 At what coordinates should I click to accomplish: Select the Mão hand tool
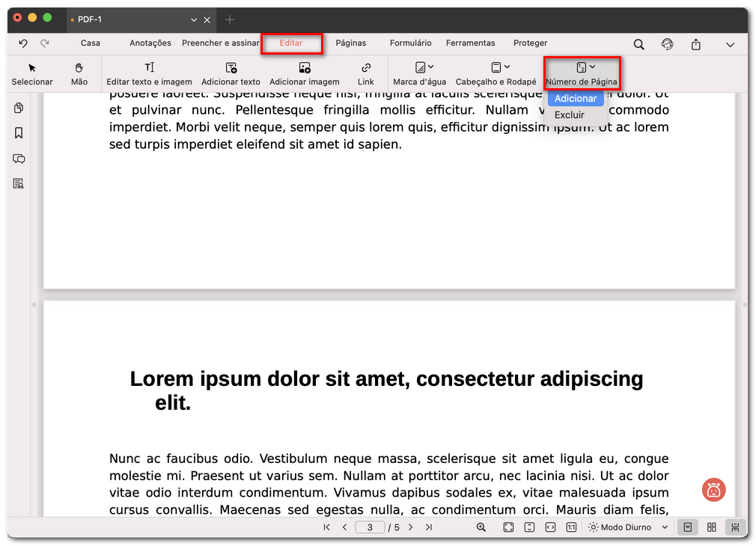point(79,73)
